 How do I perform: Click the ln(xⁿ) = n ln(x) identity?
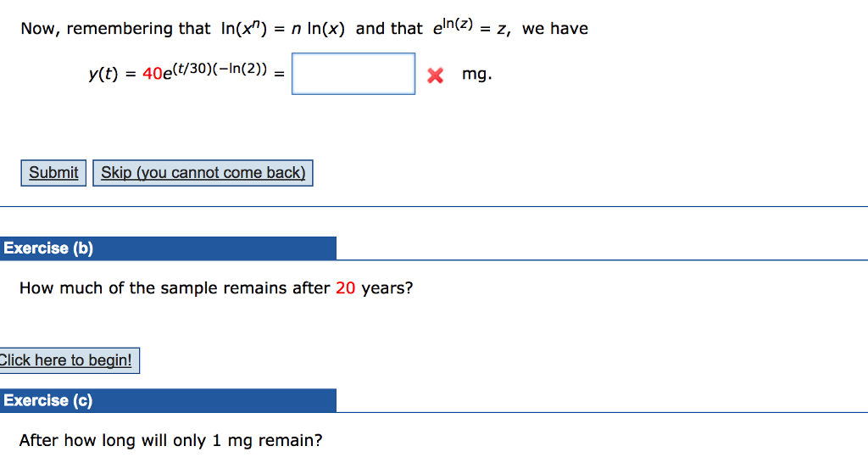[x=282, y=28]
